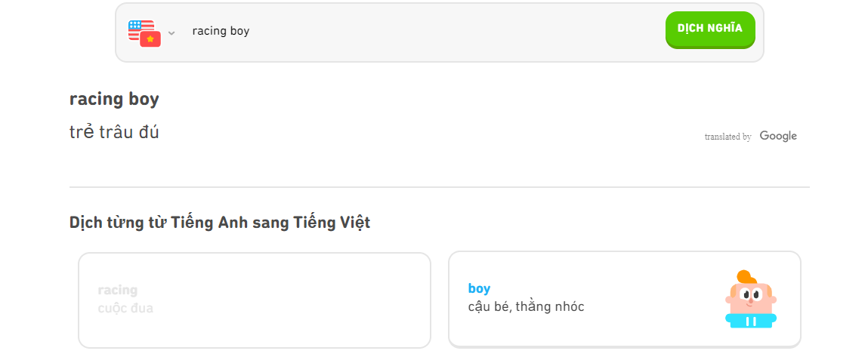Click the orange-haired boy character illustration

(x=751, y=299)
